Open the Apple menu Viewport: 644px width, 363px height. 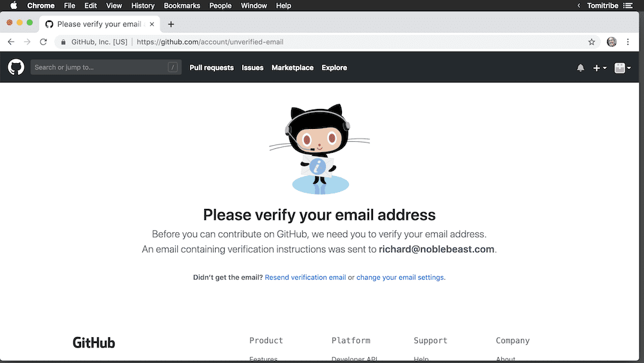[x=14, y=5]
